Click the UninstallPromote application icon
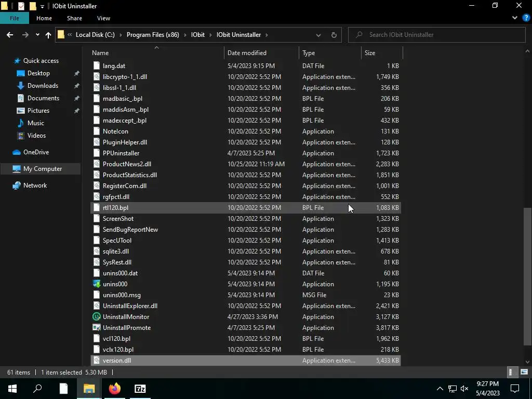532x399 pixels. 97,327
